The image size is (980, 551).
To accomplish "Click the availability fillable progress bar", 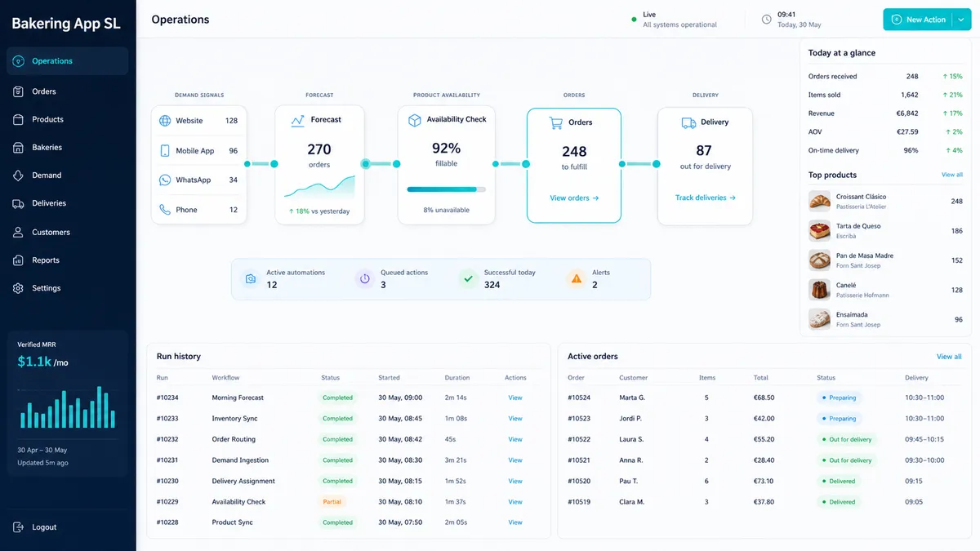I will (446, 189).
